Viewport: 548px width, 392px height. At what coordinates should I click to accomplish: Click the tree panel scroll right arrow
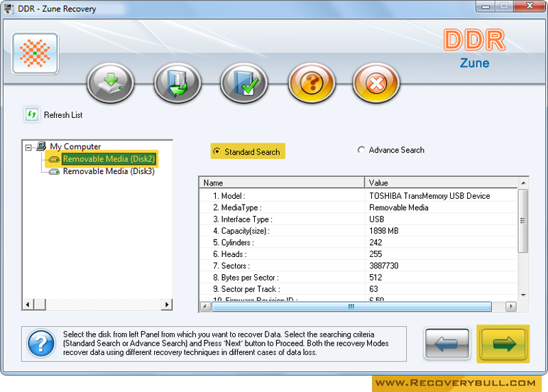(166, 304)
